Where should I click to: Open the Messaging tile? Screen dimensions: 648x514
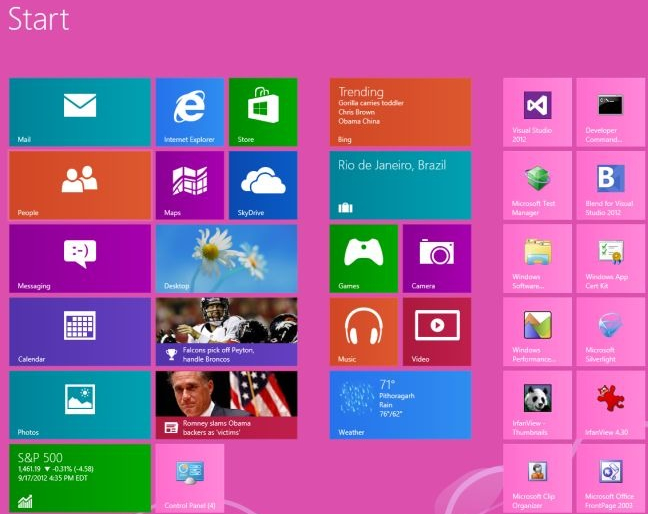pyautogui.click(x=80, y=259)
